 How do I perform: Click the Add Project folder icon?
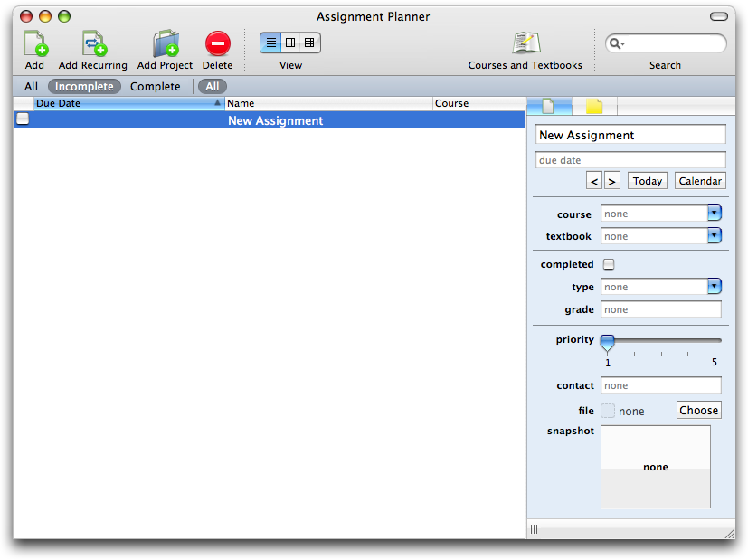coord(165,43)
